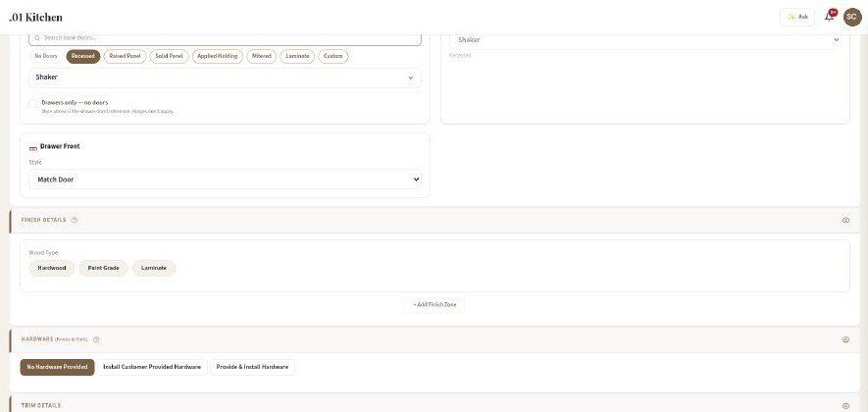Click the Wood Type label
The image size is (868, 412).
pyautogui.click(x=44, y=252)
